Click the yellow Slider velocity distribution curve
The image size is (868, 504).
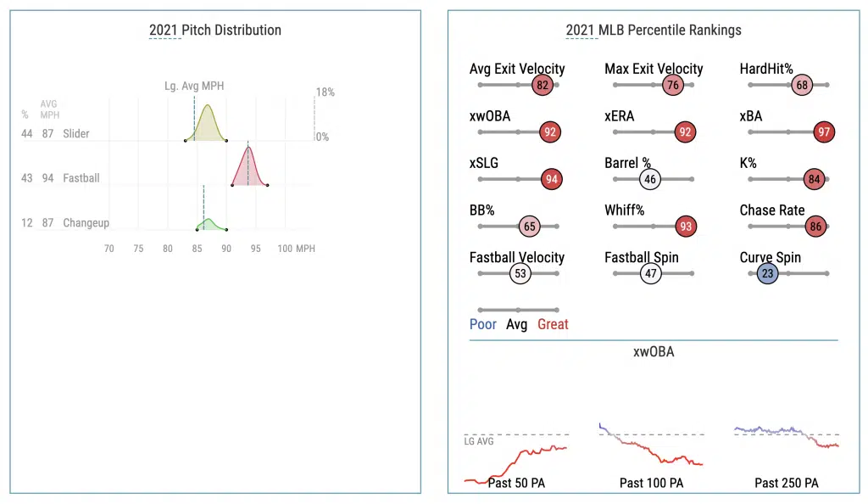[208, 124]
